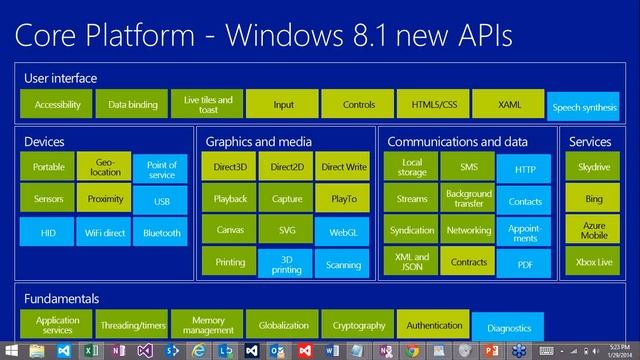
Task: Open the Send to OneNote clipper icon
Action: [386, 351]
